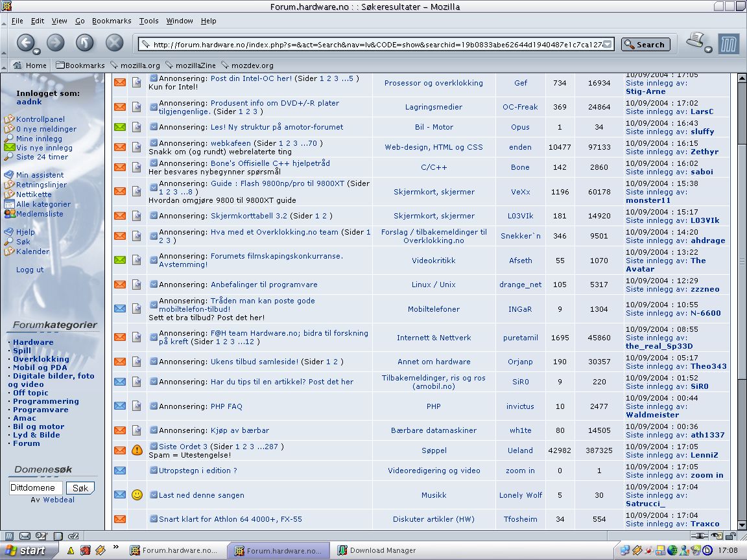747x560 pixels.
Task: Open Composer icon in component bar
Action: coord(41,536)
